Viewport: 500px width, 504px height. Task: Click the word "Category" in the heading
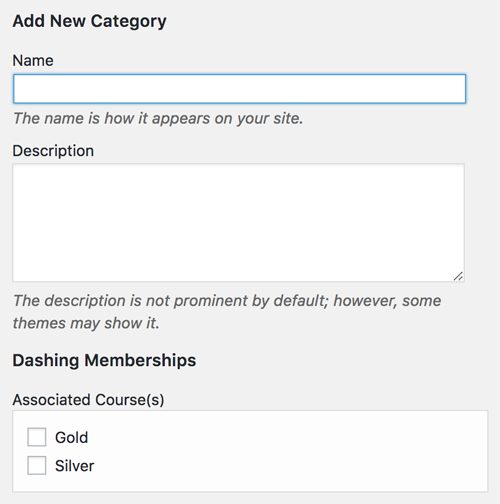click(x=128, y=21)
